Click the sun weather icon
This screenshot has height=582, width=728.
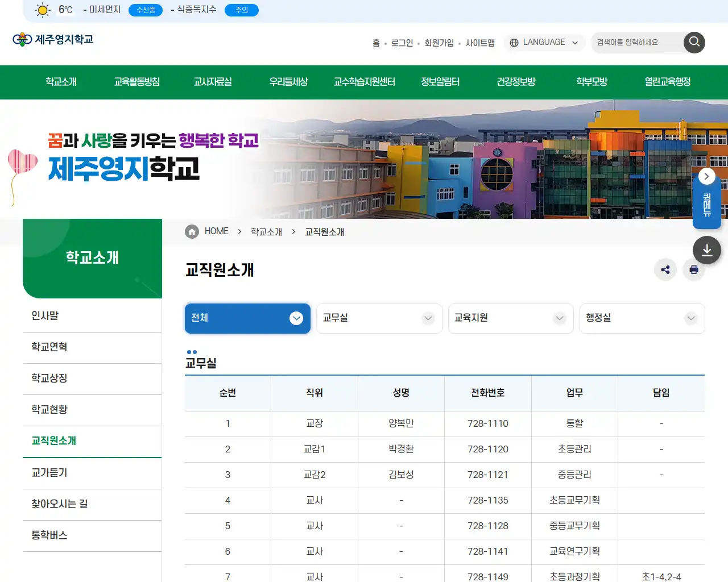tap(43, 10)
